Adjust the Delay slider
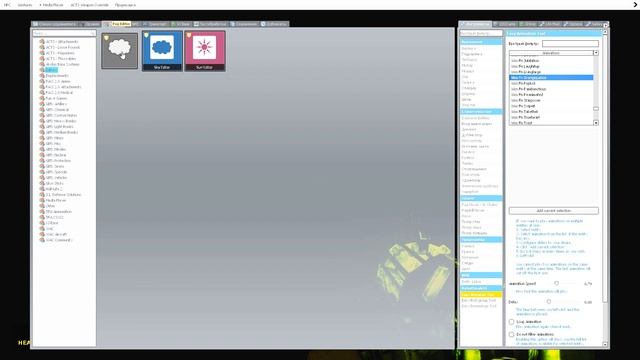This screenshot has width=640, height=360. pyautogui.click(x=549, y=302)
